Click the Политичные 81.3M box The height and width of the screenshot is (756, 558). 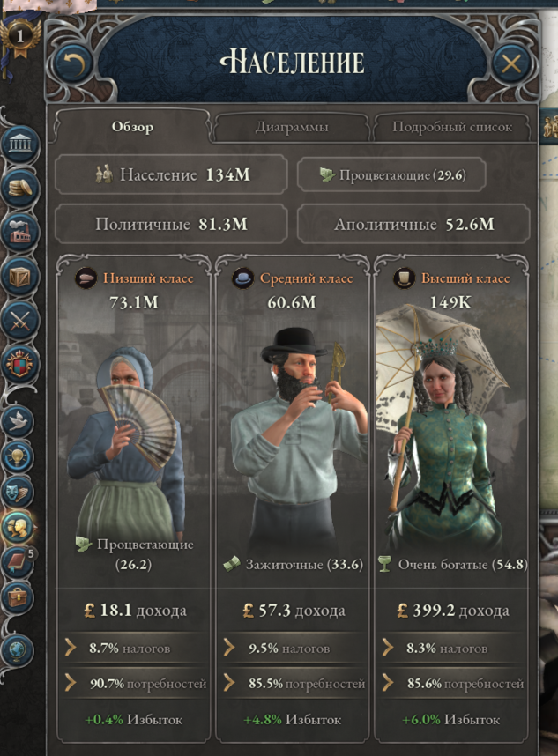coord(171,224)
